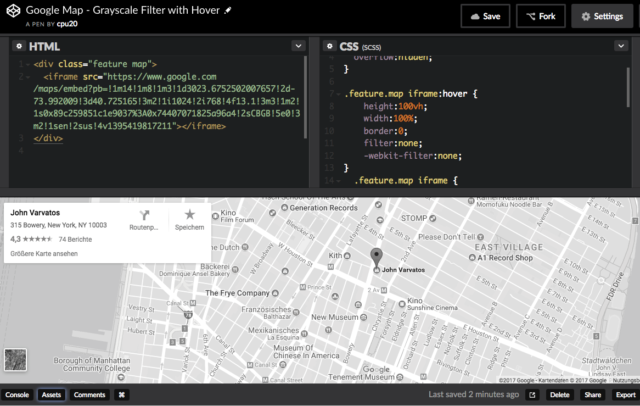This screenshot has width=640, height=406.
Task: Click The Frye Company place icon
Action: point(275,293)
